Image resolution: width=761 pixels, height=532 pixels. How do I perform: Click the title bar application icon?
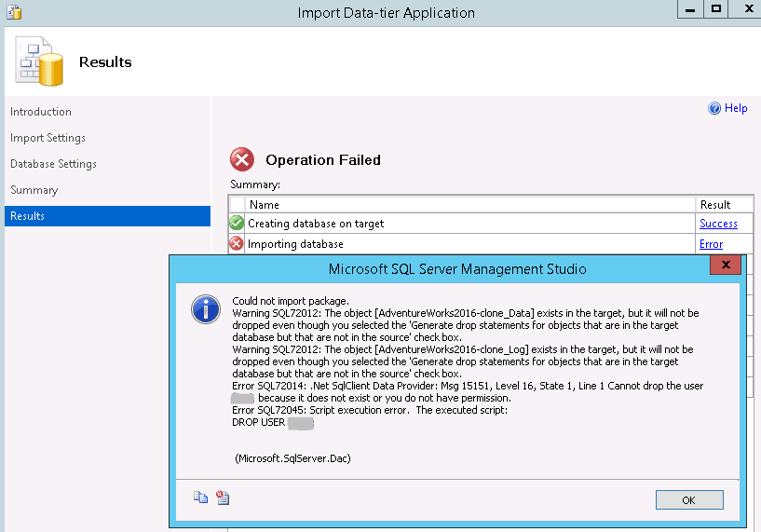point(14,12)
